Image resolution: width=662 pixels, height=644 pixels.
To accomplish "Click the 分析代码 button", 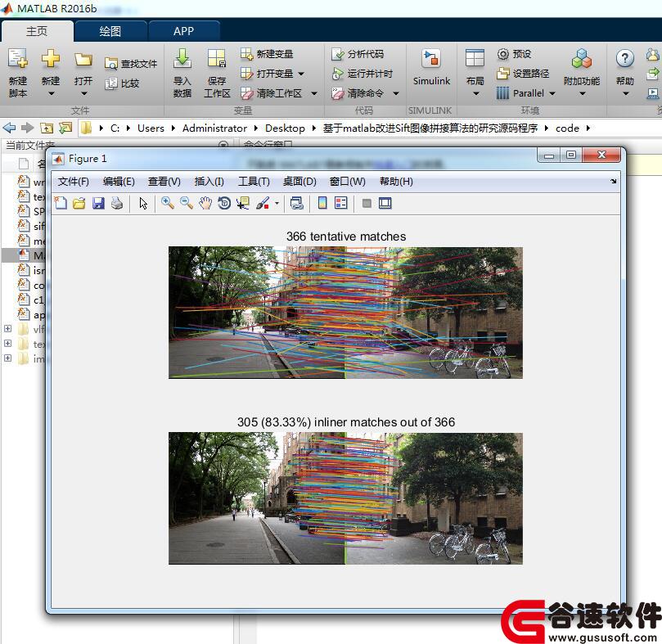I will tap(358, 54).
